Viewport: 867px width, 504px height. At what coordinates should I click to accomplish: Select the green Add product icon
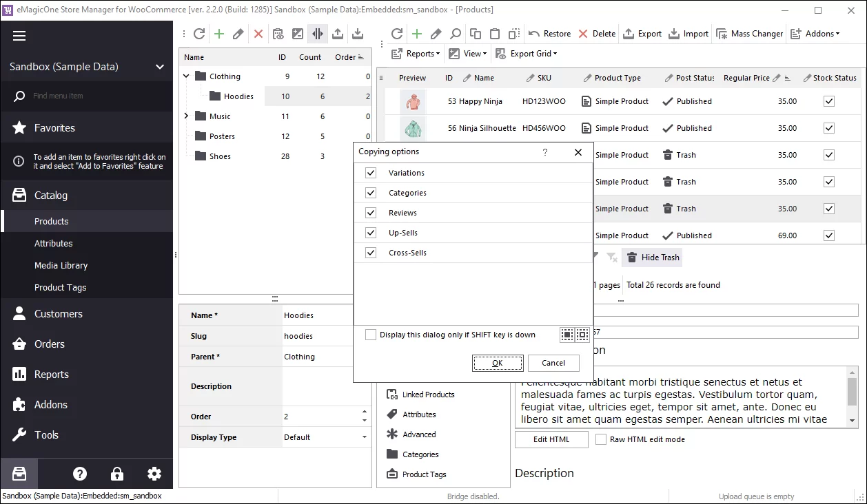[219, 33]
